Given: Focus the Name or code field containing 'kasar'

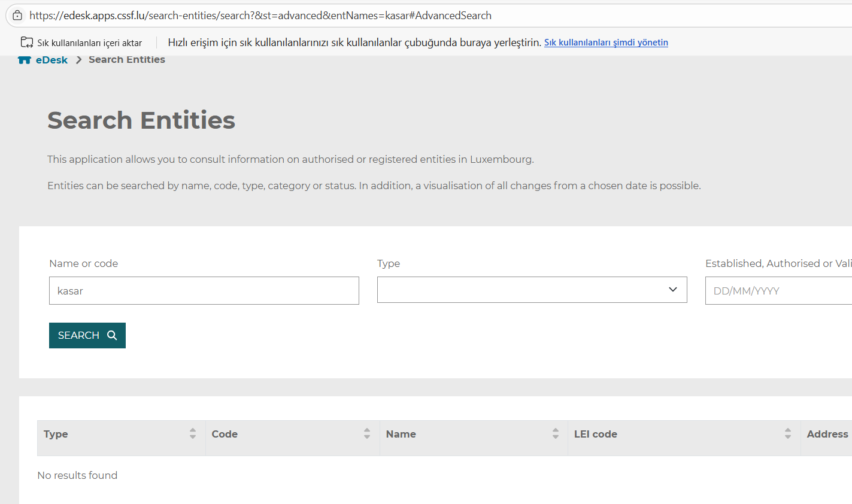Looking at the screenshot, I should pos(204,291).
